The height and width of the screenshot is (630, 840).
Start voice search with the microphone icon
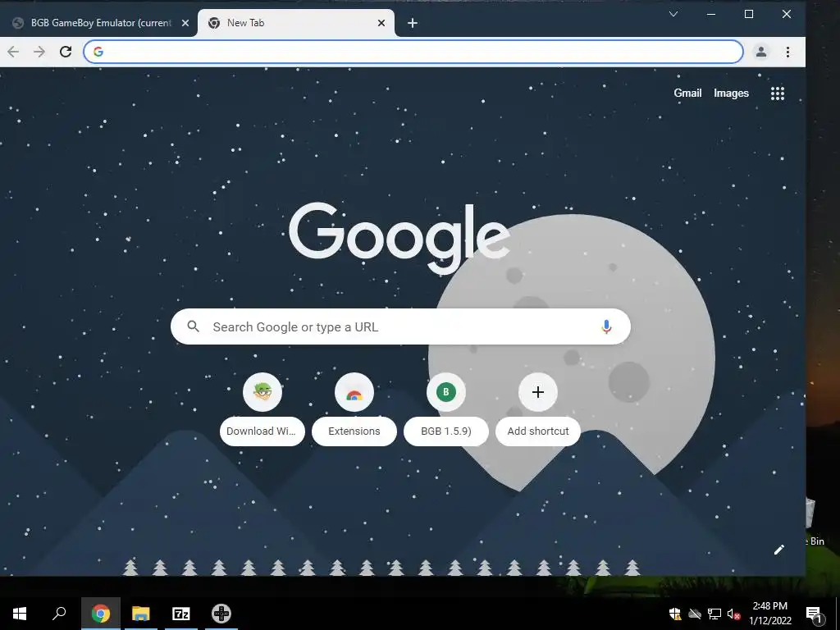(x=606, y=326)
